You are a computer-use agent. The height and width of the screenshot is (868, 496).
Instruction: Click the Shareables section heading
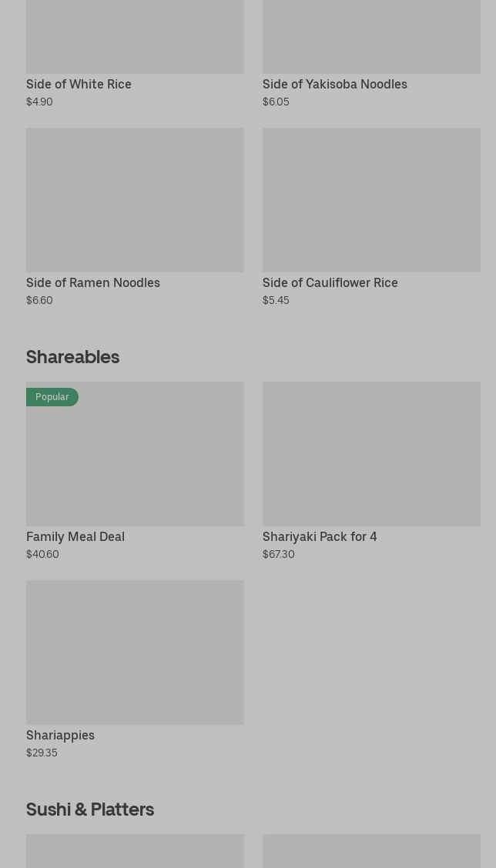pos(73,356)
